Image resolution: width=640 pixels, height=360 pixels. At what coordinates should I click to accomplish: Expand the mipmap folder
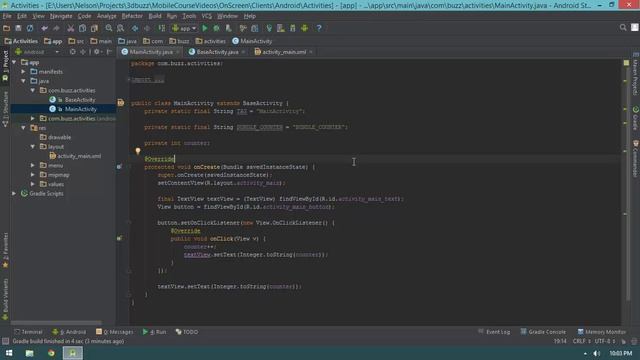click(x=33, y=175)
